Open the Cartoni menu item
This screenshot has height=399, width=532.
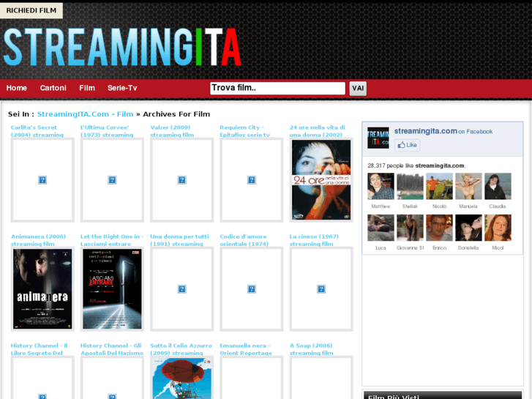(53, 88)
